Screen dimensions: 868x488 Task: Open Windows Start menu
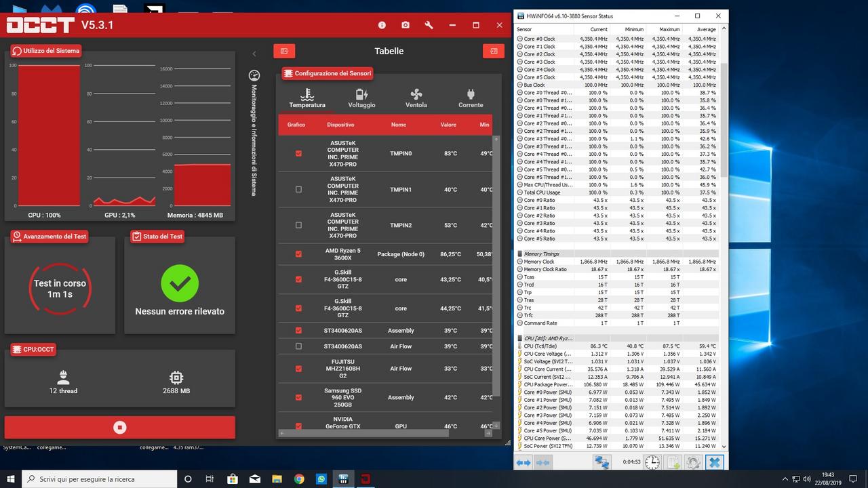(11, 479)
